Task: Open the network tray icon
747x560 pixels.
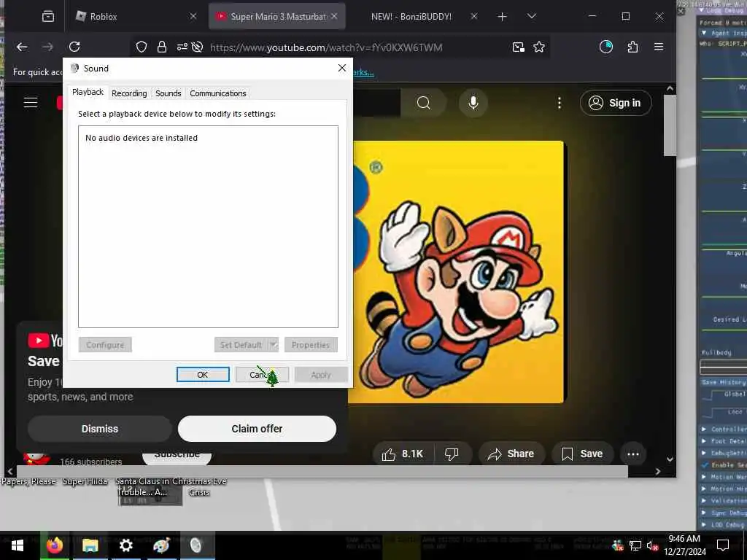Action: 635,545
